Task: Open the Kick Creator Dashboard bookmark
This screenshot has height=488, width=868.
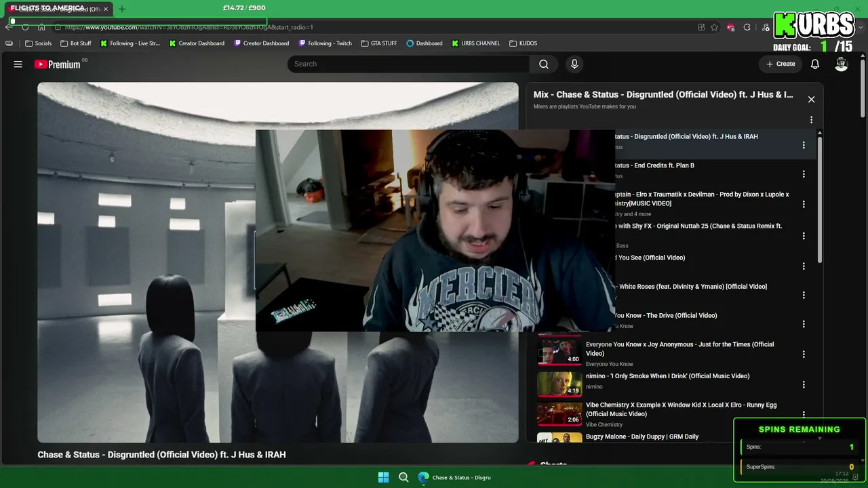Action: click(197, 43)
